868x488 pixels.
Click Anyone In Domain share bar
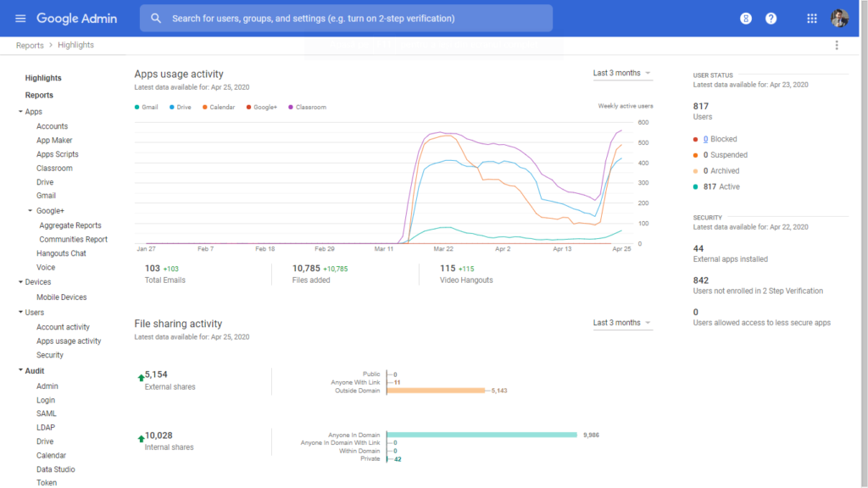(481, 435)
